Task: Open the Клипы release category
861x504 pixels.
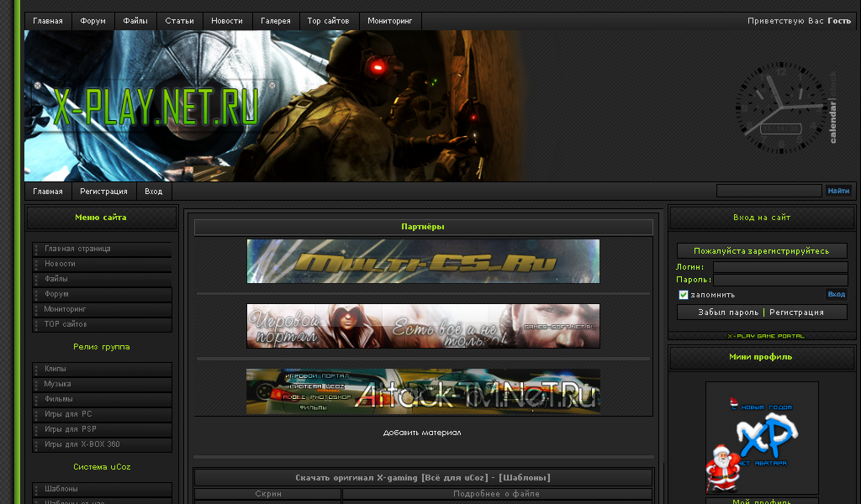Action: [102, 369]
